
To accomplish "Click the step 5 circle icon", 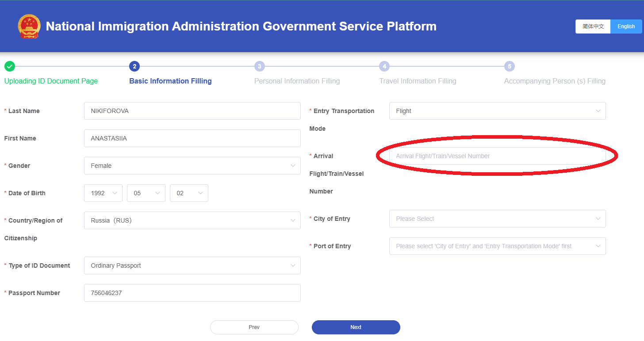I will [510, 67].
